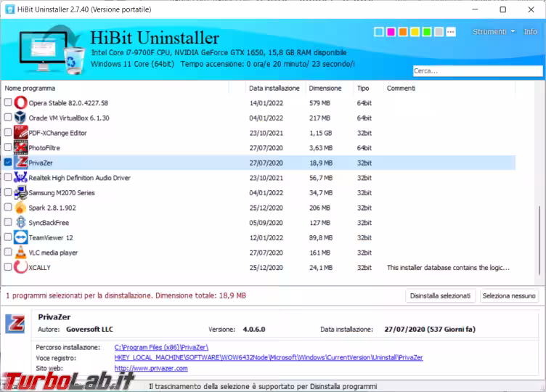Viewport: 546px width, 392px height.
Task: Choose the light blue theme color swatch
Action: click(379, 32)
